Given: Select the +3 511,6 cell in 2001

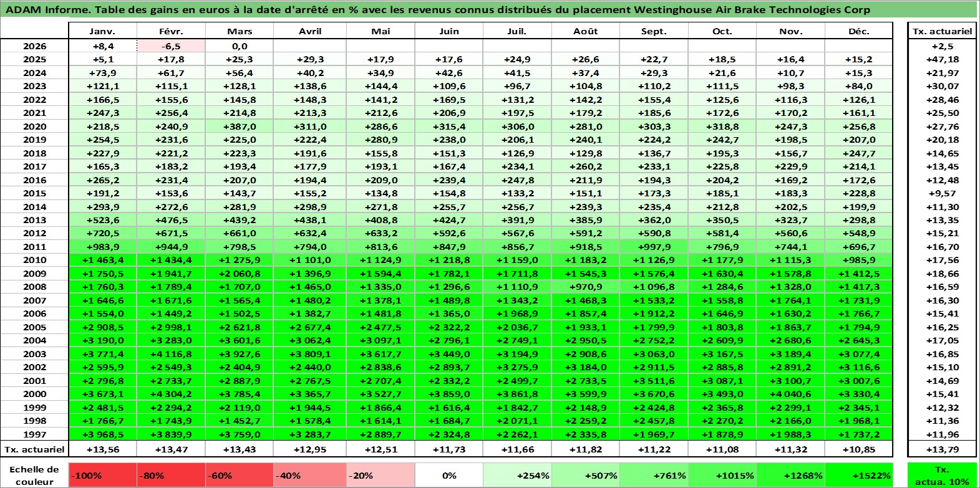Looking at the screenshot, I should (x=654, y=381).
